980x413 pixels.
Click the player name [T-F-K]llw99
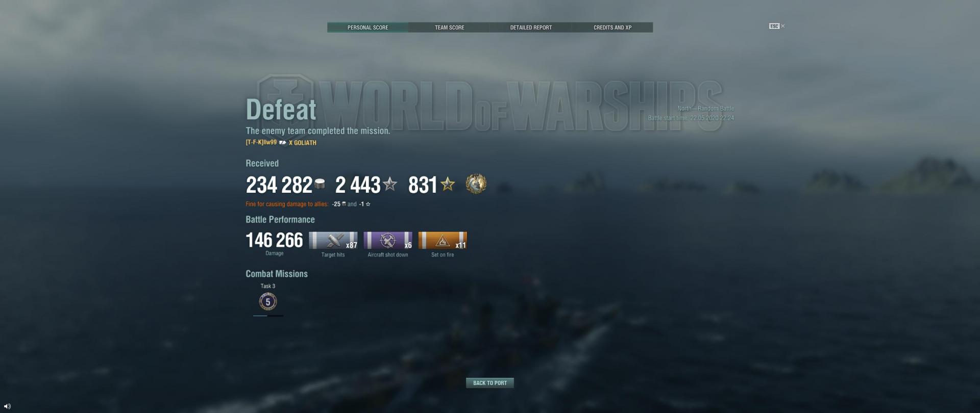point(261,142)
